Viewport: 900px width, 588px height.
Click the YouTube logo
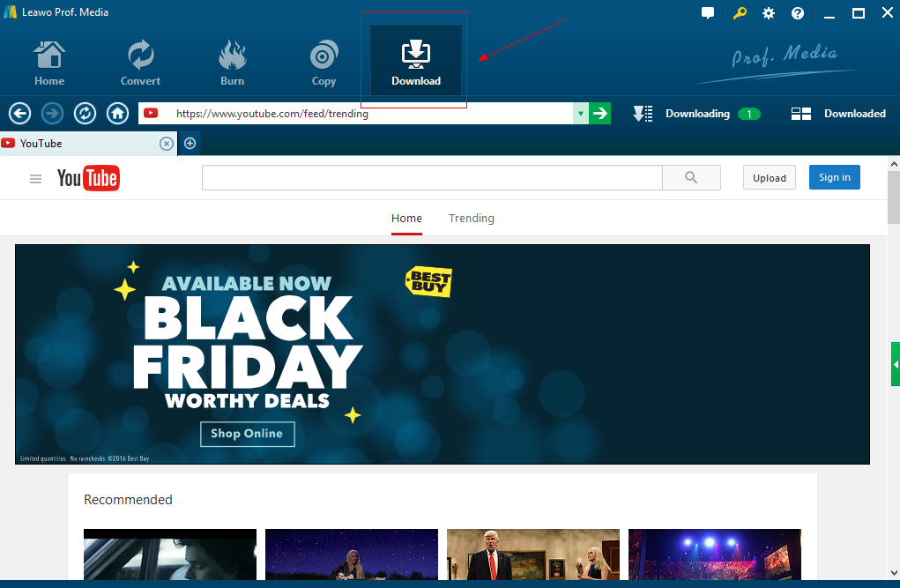88,178
